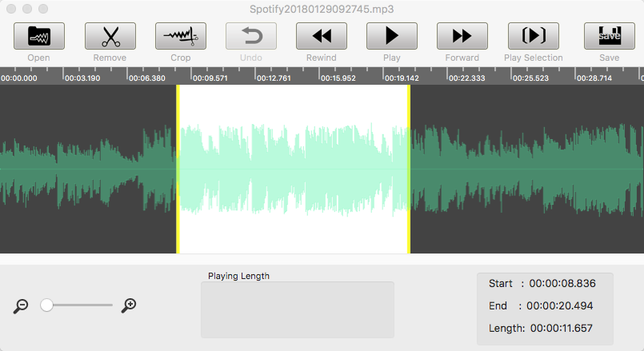Undo the last edit
The width and height of the screenshot is (644, 351).
coord(250,36)
